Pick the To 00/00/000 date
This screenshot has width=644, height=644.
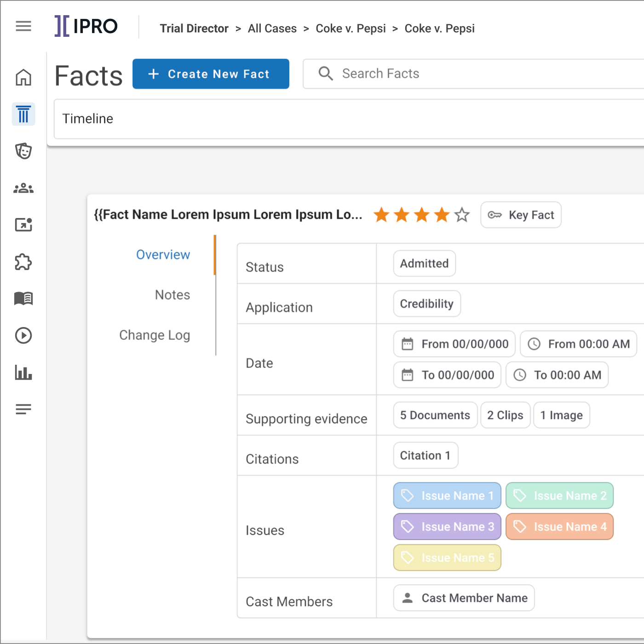(x=447, y=375)
